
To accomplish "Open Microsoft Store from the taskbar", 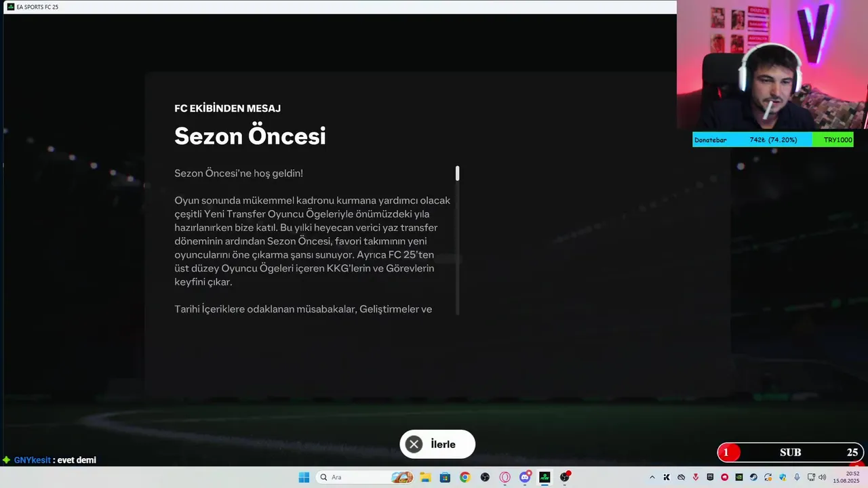I will click(x=445, y=477).
